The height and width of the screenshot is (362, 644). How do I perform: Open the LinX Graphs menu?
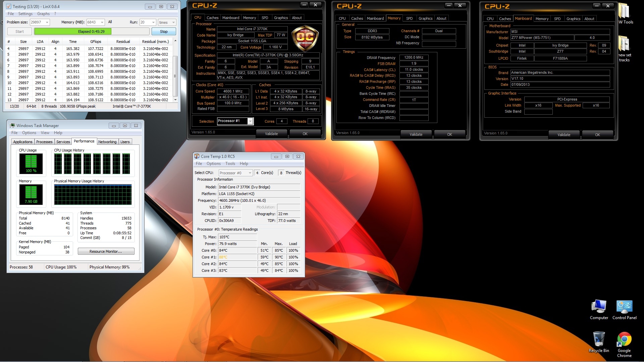(44, 14)
